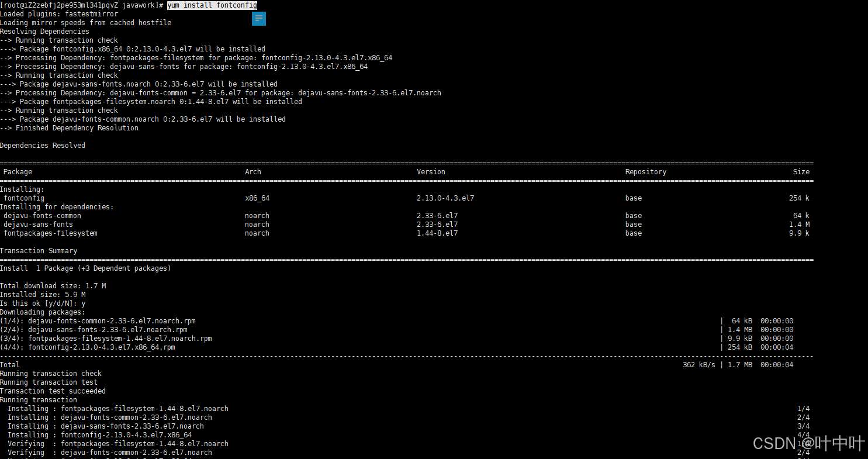Click the dejavu-fonts-common dependency entry

(x=41, y=215)
